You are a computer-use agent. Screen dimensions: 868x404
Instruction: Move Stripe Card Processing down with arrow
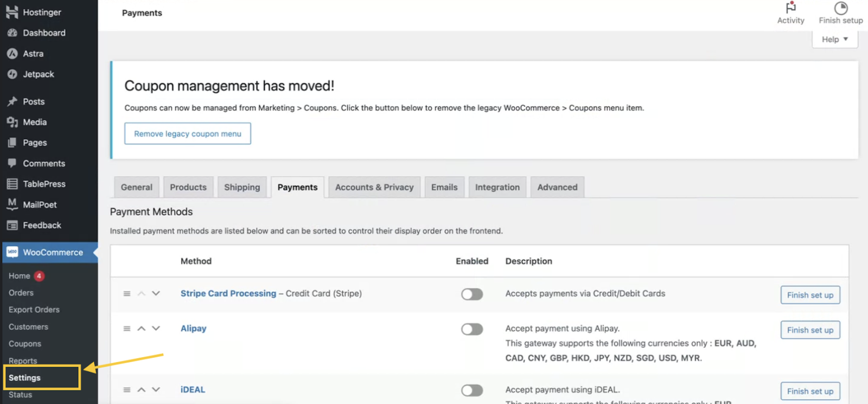point(156,293)
